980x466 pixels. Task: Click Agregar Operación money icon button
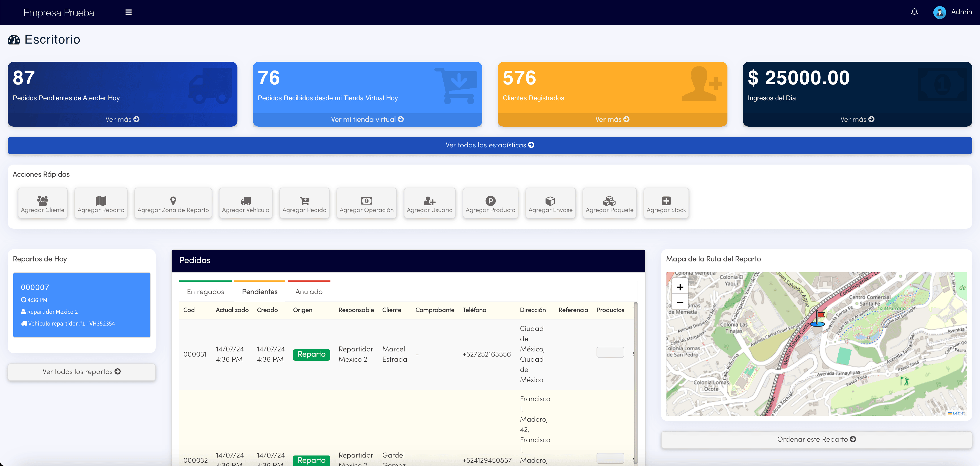point(366,203)
